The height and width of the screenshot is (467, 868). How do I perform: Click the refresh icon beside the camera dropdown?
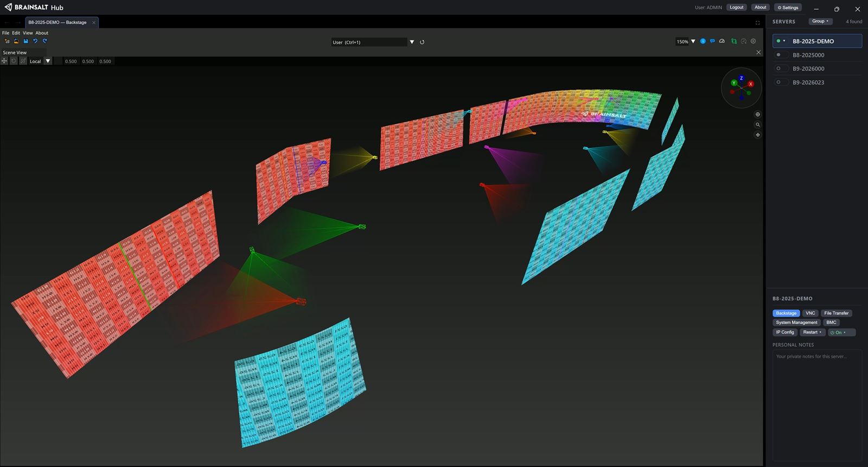pos(422,42)
